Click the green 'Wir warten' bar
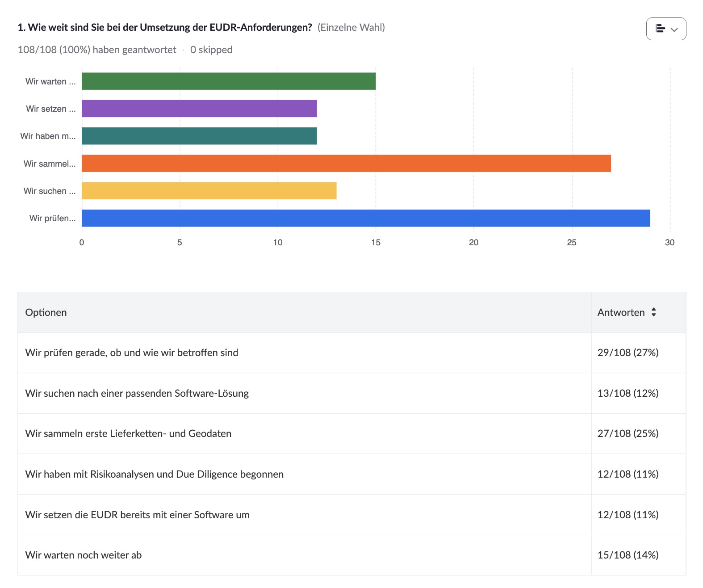703x588 pixels. pos(228,81)
